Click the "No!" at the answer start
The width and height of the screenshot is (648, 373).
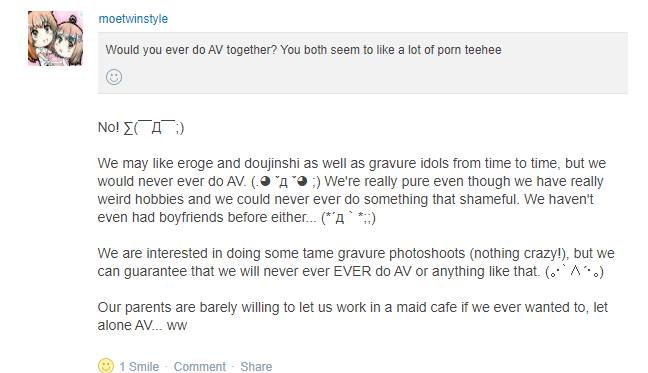pos(108,128)
